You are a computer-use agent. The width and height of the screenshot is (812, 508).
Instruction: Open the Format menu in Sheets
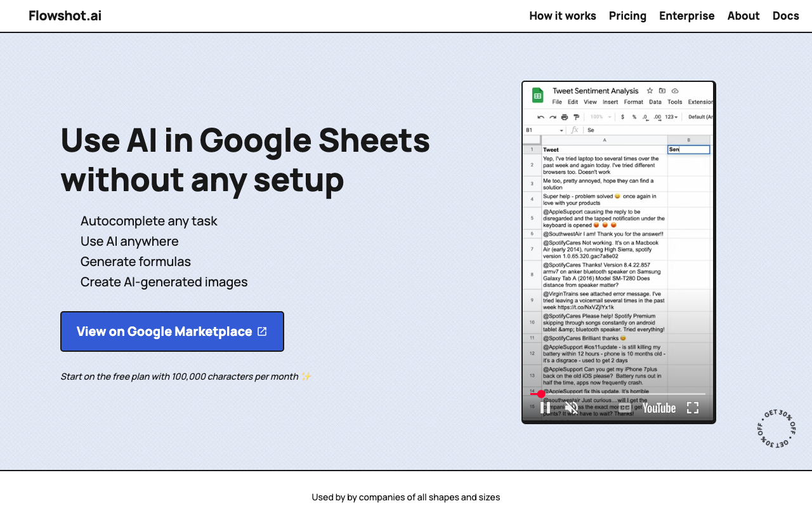pos(634,102)
